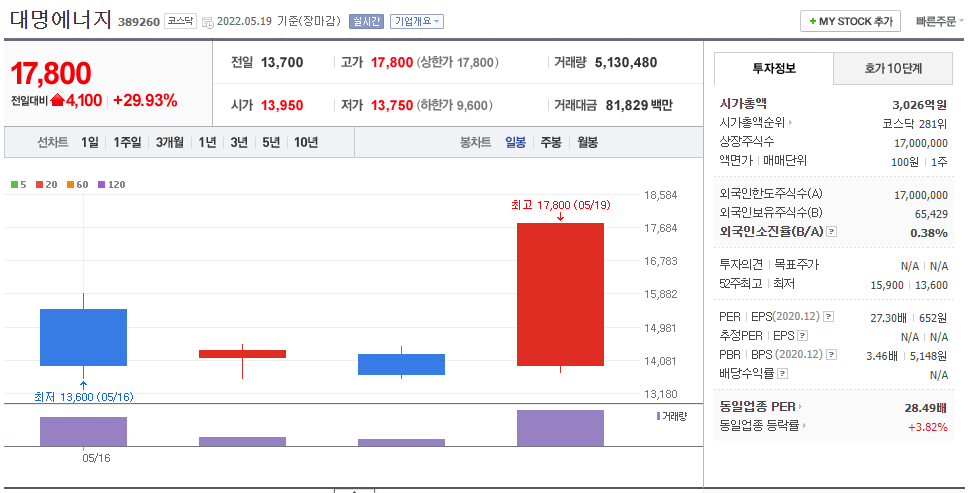Click the green plus on MY STOCK 추가
The height and width of the screenshot is (493, 969).
point(813,21)
